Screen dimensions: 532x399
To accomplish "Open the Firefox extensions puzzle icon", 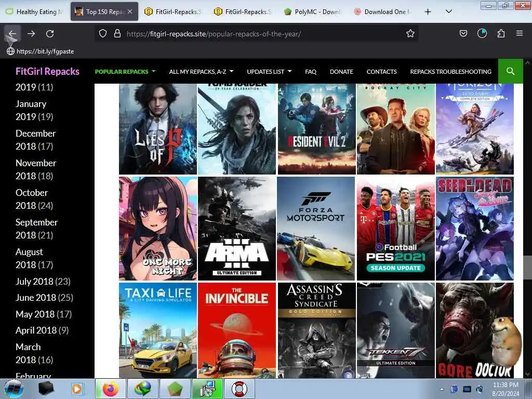I will (x=501, y=34).
